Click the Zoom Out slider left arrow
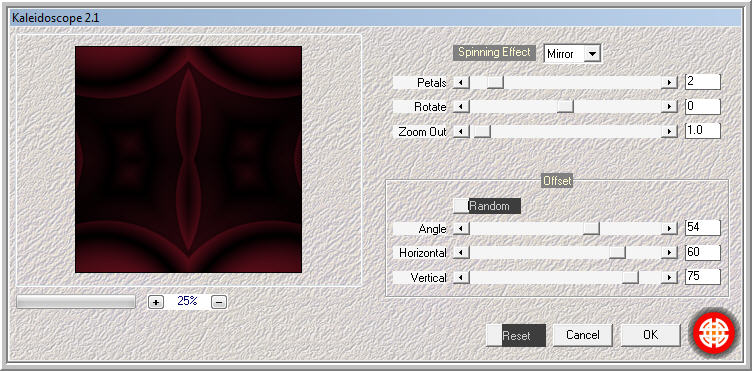Viewport: 752px width, 371px height. 461,131
